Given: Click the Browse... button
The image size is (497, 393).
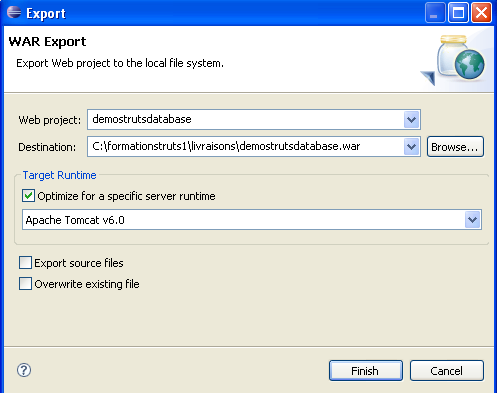Looking at the screenshot, I should coord(455,147).
